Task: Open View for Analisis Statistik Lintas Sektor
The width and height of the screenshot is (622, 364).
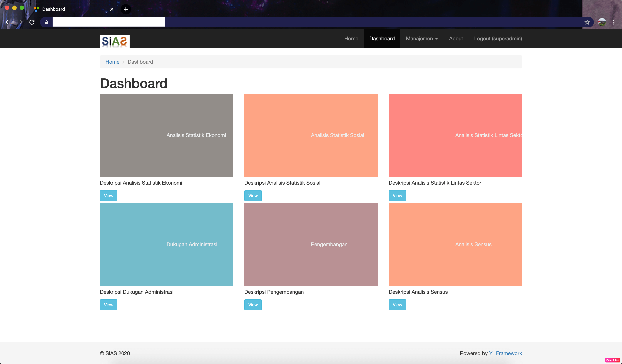Action: point(397,196)
